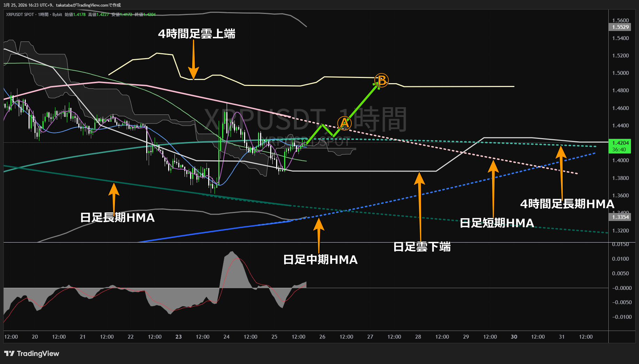
Task: Click the 1.4400 price axis label
Action: [x=621, y=126]
